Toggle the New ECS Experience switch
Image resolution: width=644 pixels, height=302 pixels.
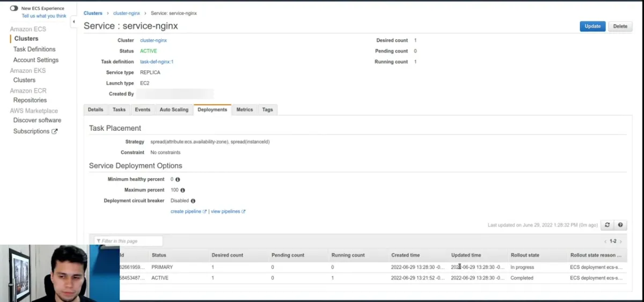[x=14, y=9]
